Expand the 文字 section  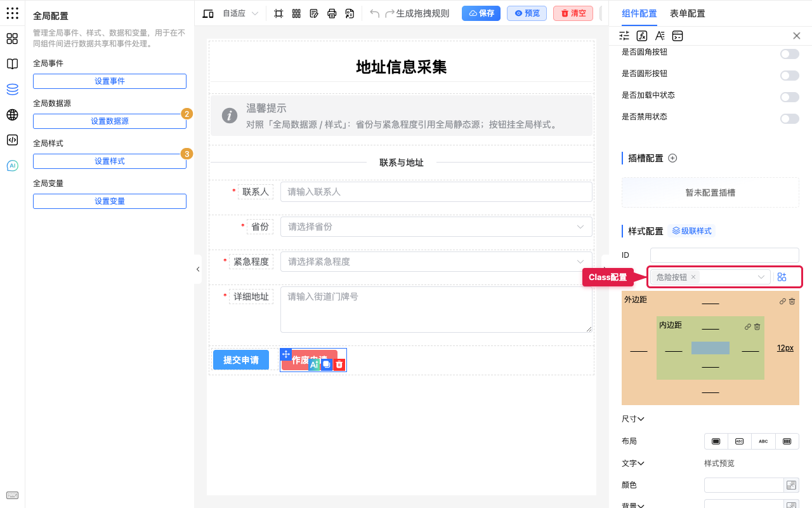point(633,464)
